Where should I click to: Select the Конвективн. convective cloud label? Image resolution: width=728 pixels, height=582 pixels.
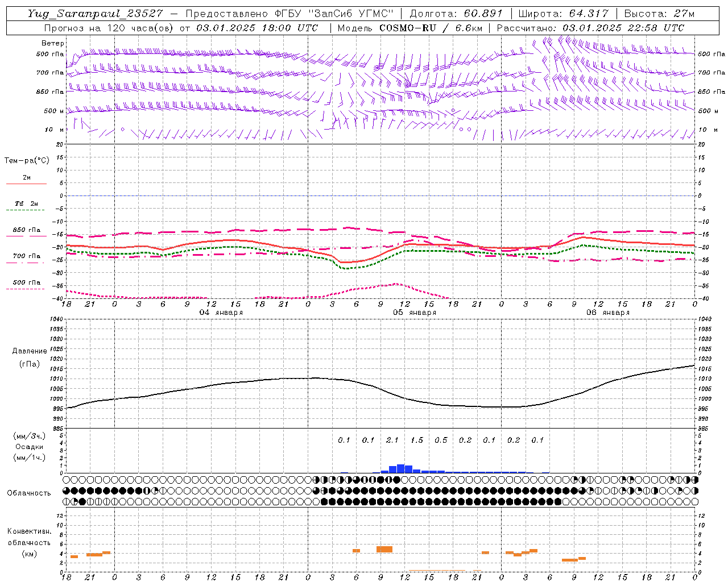30,531
